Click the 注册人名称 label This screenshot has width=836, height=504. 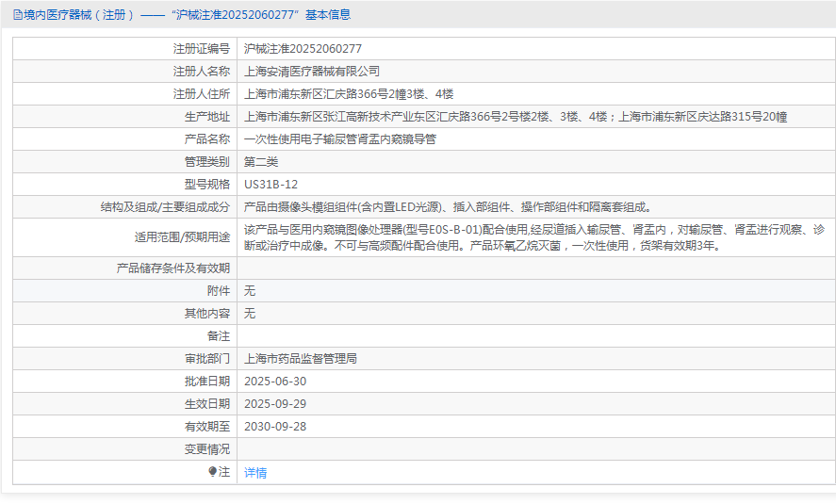(x=202, y=72)
